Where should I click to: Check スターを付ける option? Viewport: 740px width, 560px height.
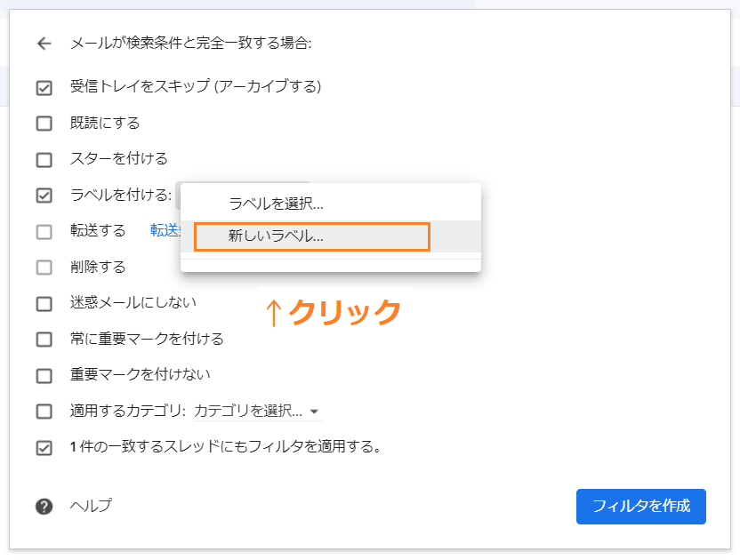pyautogui.click(x=44, y=159)
